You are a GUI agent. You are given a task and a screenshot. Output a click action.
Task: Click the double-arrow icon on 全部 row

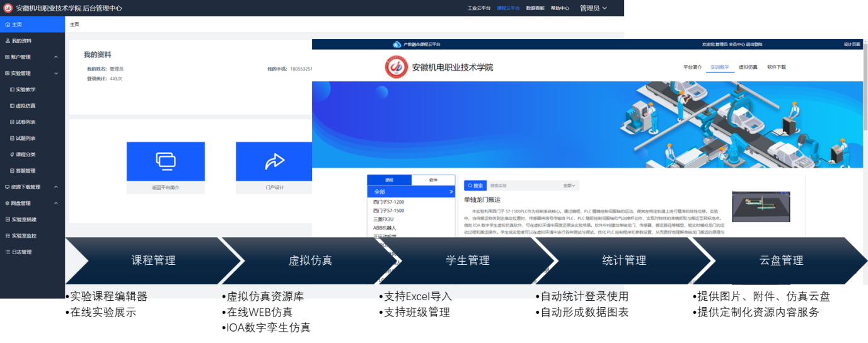pyautogui.click(x=451, y=192)
